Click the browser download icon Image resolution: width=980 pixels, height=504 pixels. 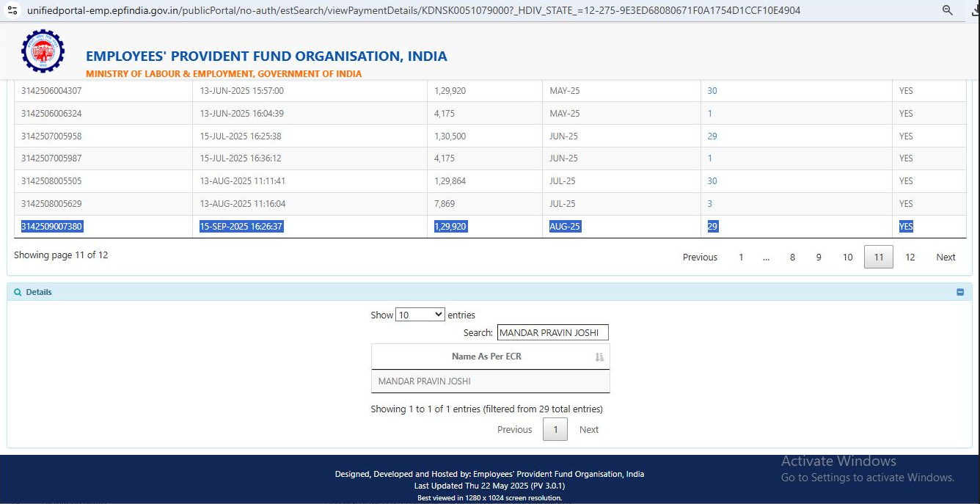tap(974, 10)
